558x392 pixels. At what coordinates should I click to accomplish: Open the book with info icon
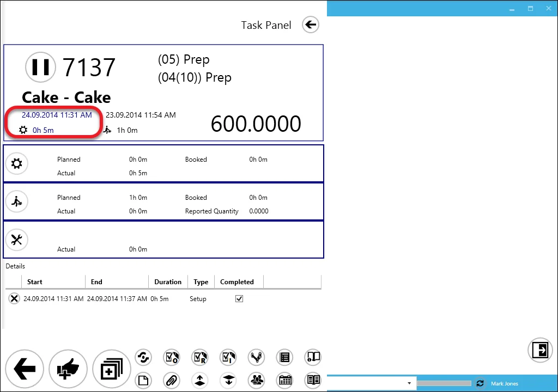[313, 357]
